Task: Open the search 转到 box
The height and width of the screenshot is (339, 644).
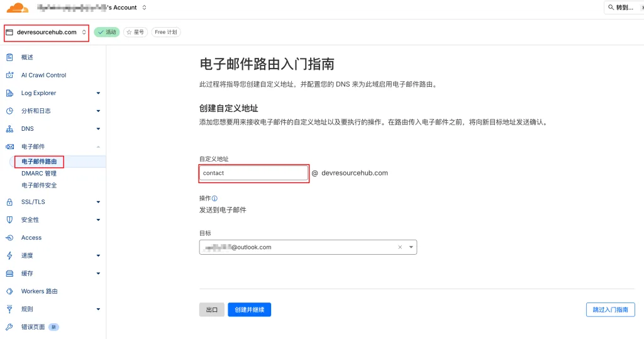Action: click(x=624, y=8)
